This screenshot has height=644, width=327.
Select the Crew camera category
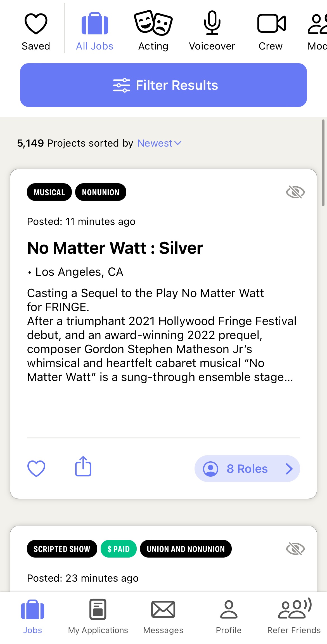pos(271,23)
